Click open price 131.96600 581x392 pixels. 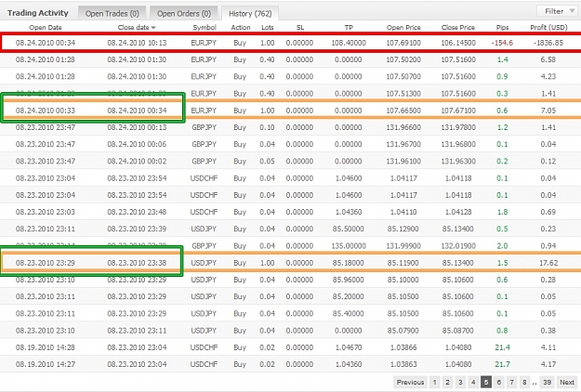point(403,127)
